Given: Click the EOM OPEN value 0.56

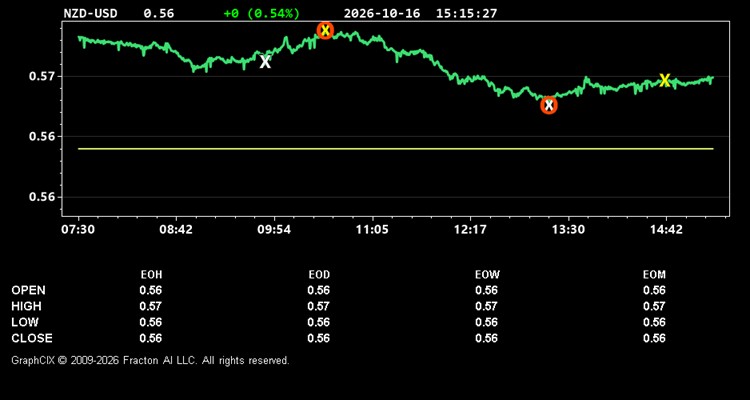Looking at the screenshot, I should [654, 290].
